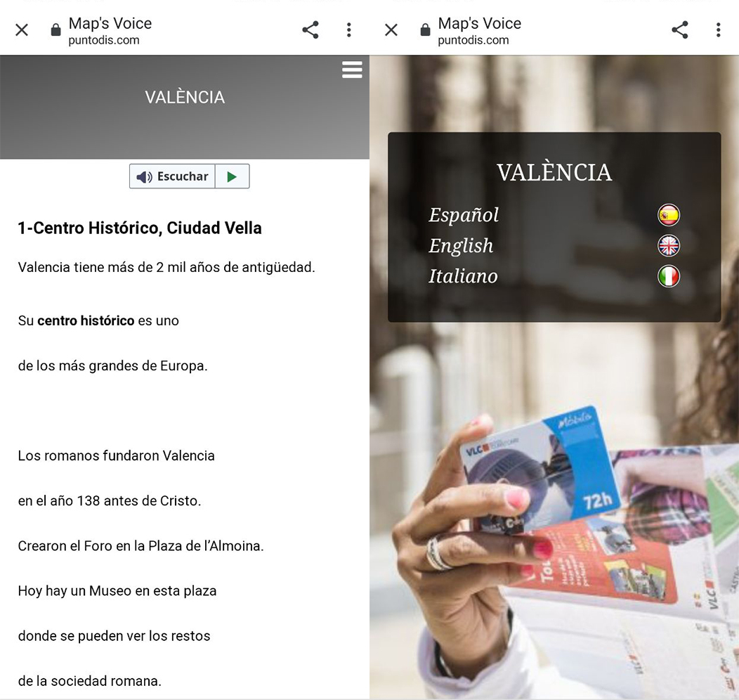Click the 1-Centro Histórico, Ciudad Vella heading
Screen dimensions: 739x700
pyautogui.click(x=140, y=228)
